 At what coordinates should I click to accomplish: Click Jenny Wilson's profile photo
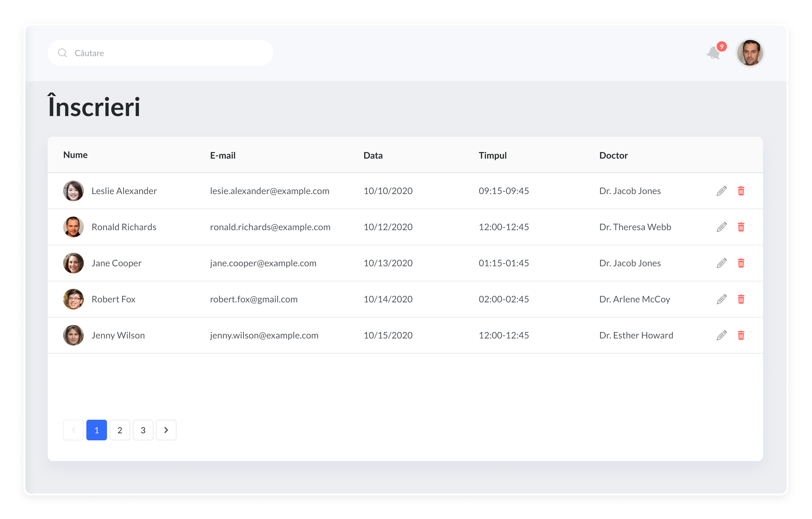click(x=73, y=335)
